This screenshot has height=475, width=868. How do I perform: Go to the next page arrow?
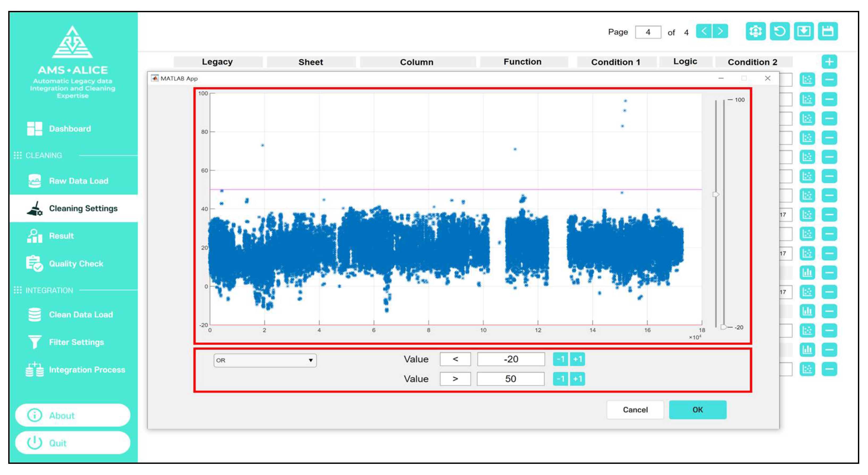point(720,31)
